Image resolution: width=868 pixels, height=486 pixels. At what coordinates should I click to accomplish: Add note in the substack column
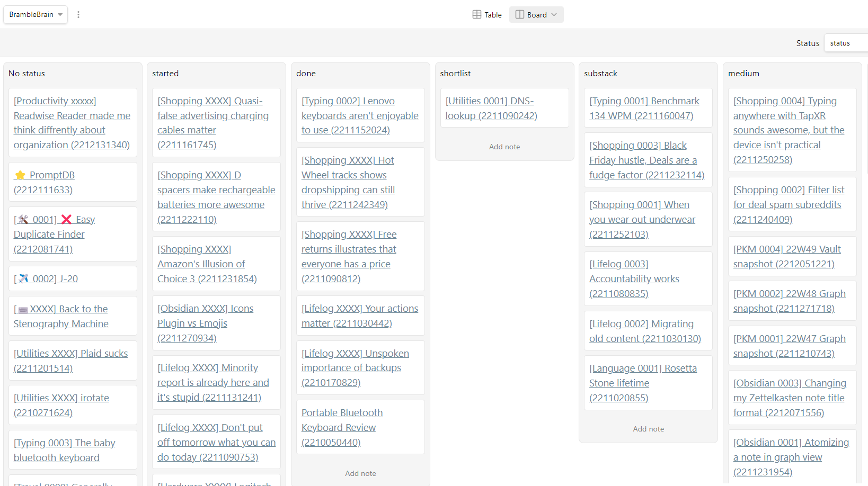(x=648, y=429)
